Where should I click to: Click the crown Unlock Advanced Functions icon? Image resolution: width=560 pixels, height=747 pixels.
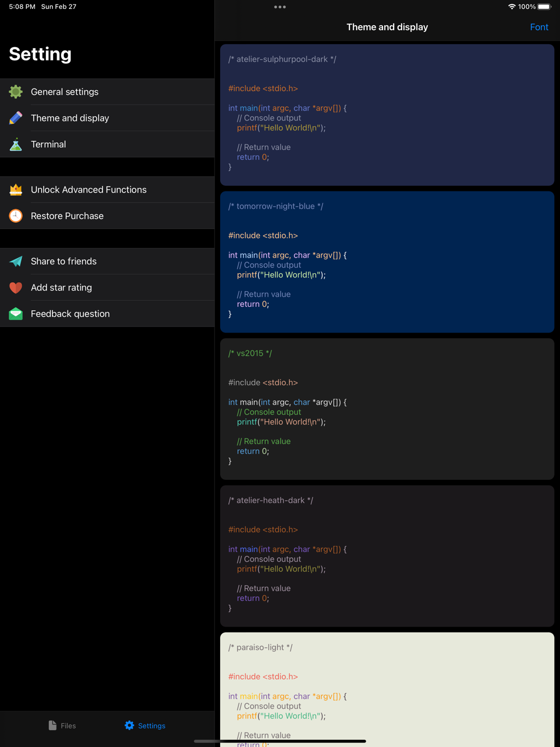16,190
